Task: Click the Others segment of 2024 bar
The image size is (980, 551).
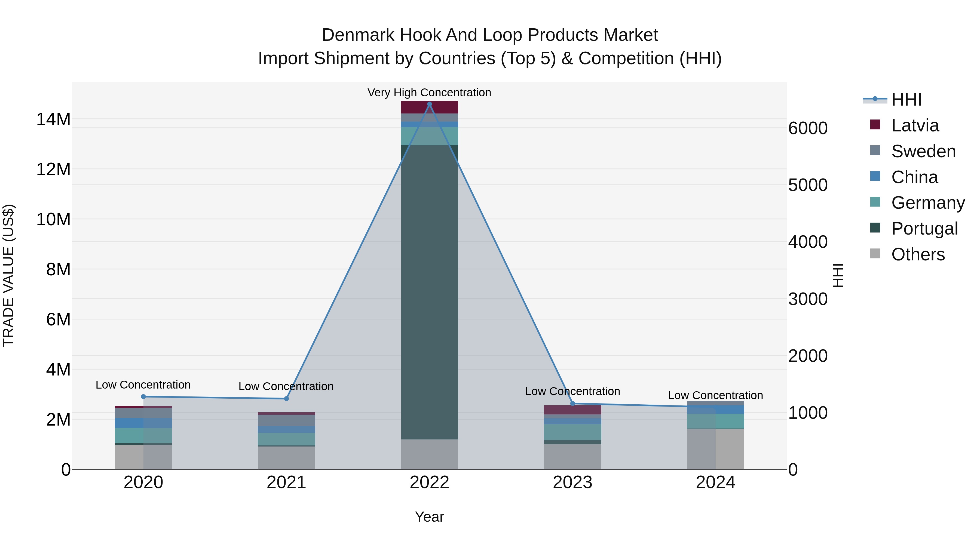Action: point(716,449)
